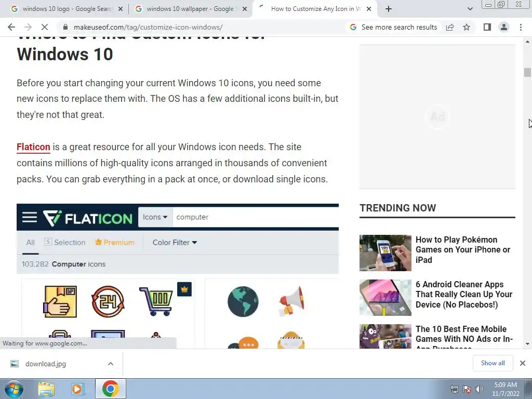Bookmark this page with the star

(x=467, y=27)
